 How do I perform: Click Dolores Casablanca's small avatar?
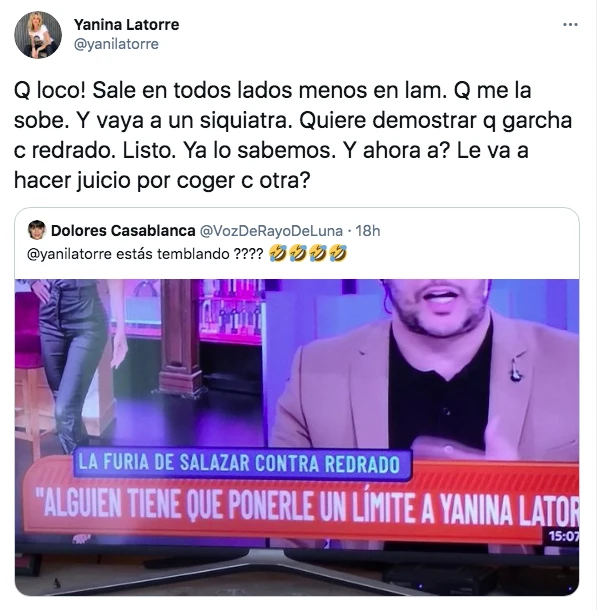[37, 230]
